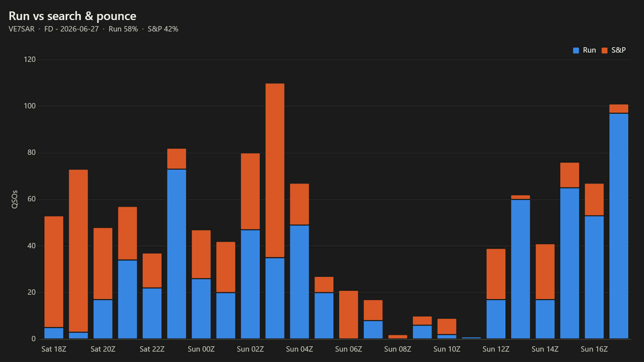The image size is (644, 362).
Task: Click the Sat 18Z axis label
Action: (x=54, y=349)
